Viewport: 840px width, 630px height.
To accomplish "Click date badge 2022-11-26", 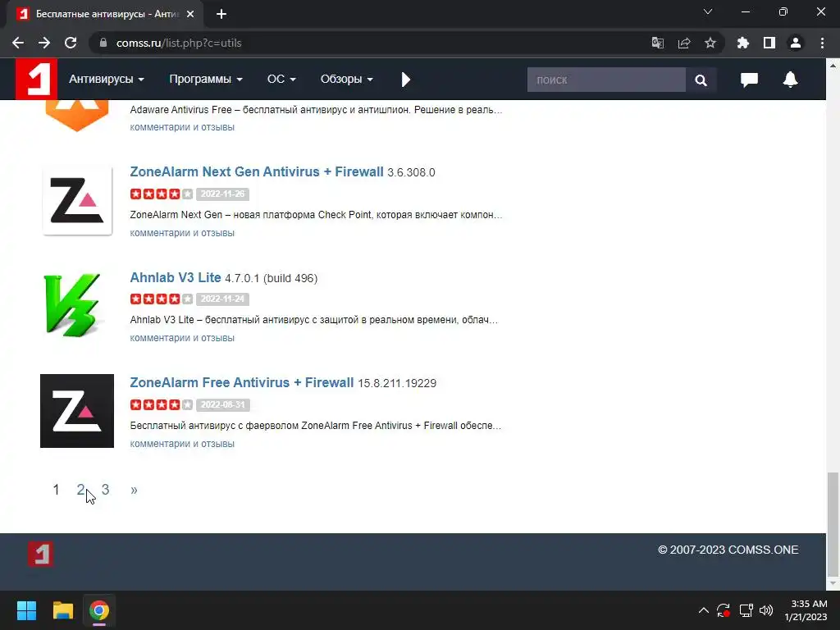I will (222, 194).
